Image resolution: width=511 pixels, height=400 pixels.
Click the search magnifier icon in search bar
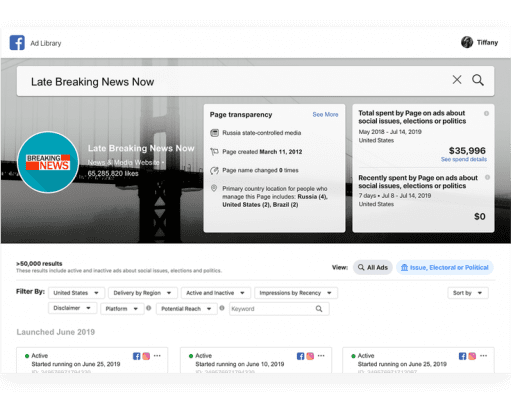[478, 80]
